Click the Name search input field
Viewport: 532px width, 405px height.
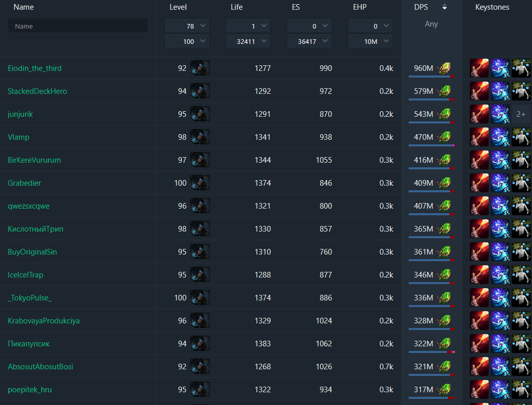point(77,26)
